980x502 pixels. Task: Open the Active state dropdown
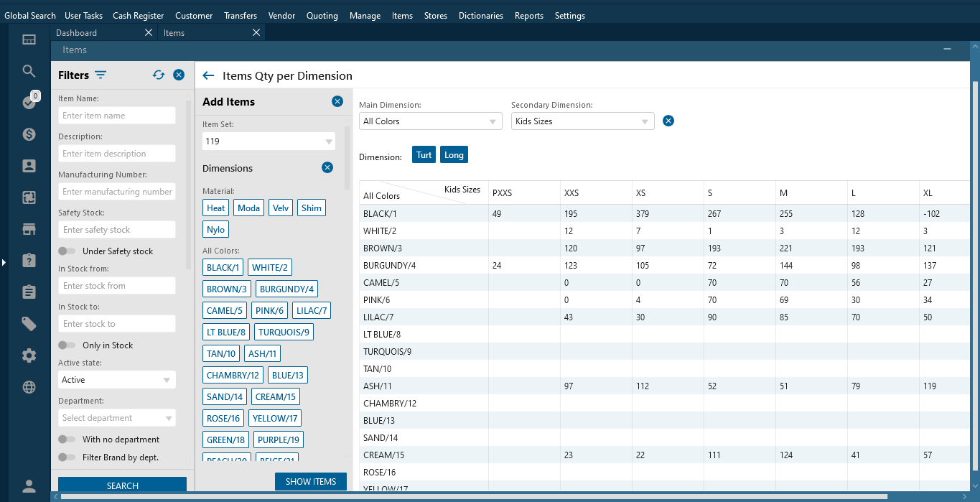point(116,380)
